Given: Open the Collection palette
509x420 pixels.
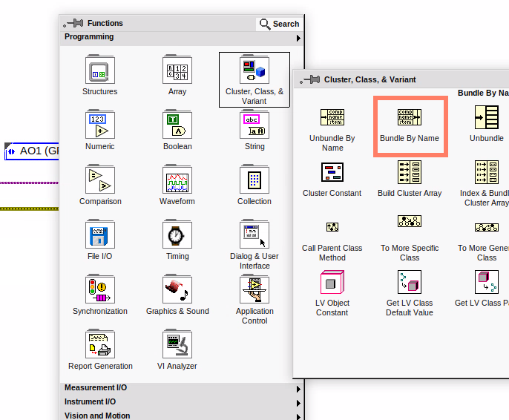Looking at the screenshot, I should (254, 180).
